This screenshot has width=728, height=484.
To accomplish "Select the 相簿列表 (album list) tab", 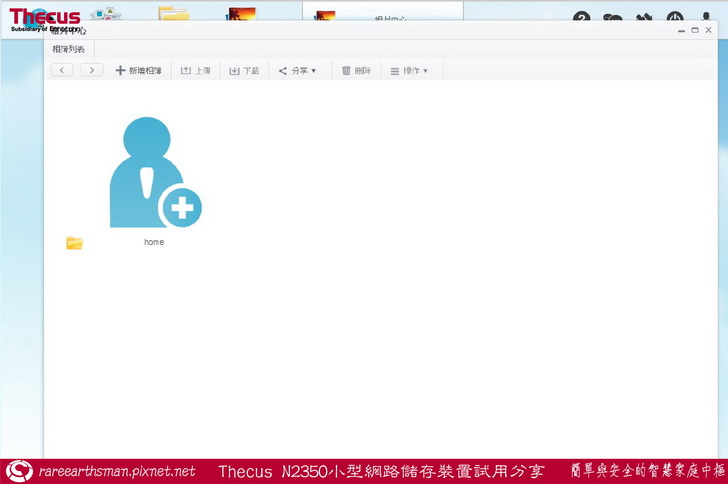I will pos(69,49).
